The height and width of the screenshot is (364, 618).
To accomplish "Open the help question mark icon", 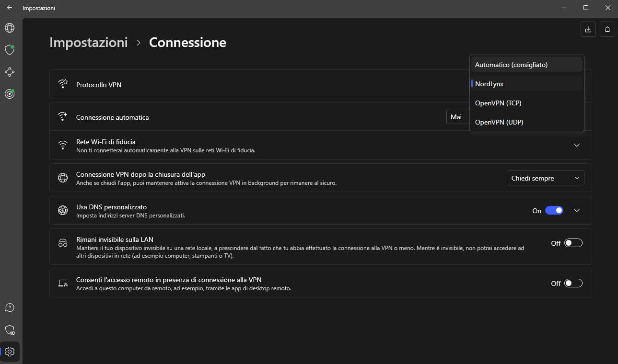I will point(10,307).
